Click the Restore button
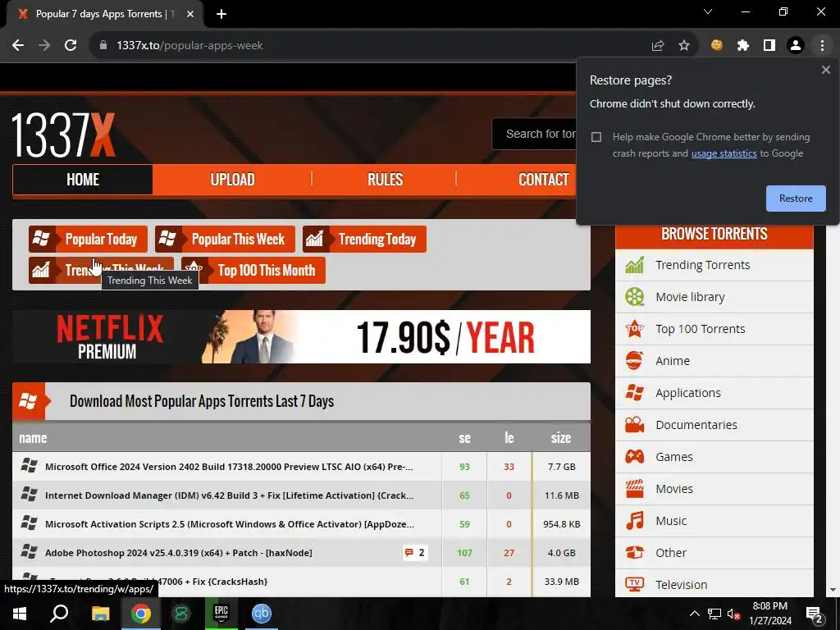 (796, 199)
